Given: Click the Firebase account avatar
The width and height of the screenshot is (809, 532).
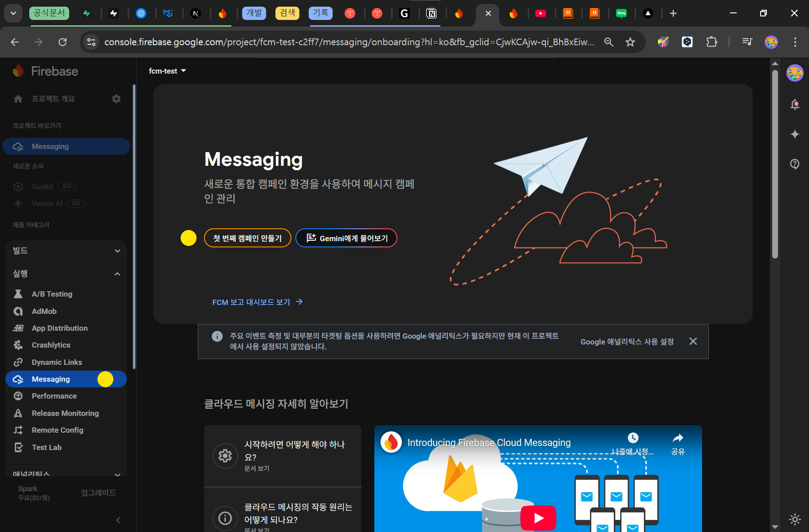Looking at the screenshot, I should pyautogui.click(x=795, y=73).
